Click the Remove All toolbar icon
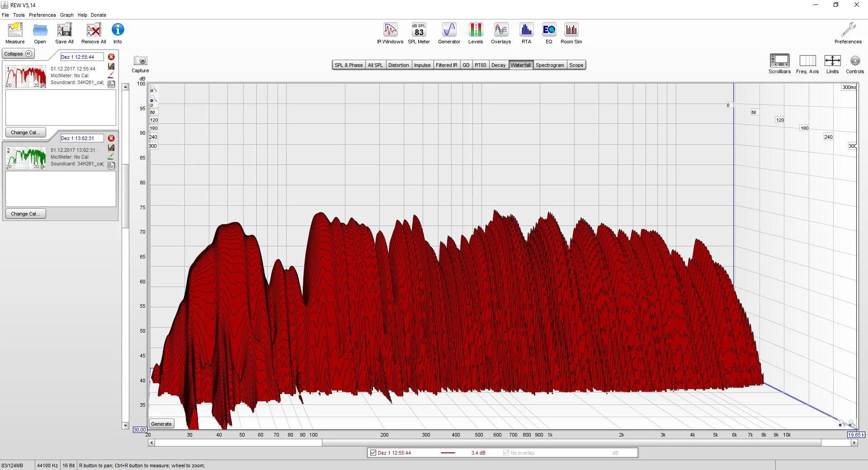868x470 pixels. (x=94, y=30)
